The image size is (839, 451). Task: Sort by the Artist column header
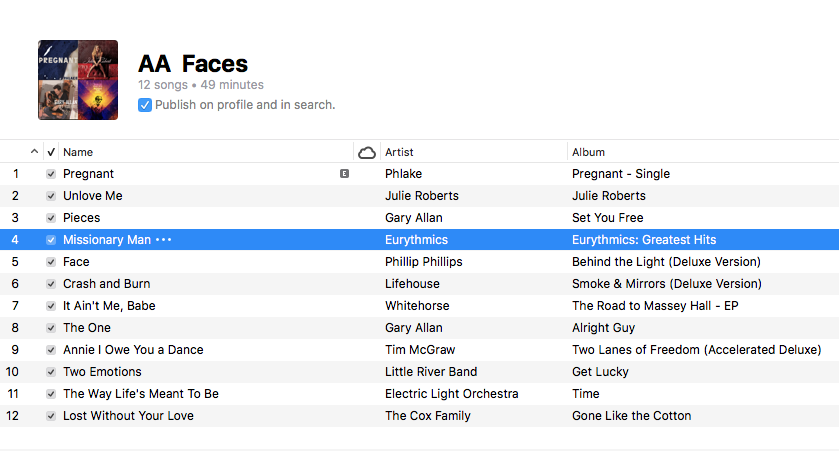(399, 152)
